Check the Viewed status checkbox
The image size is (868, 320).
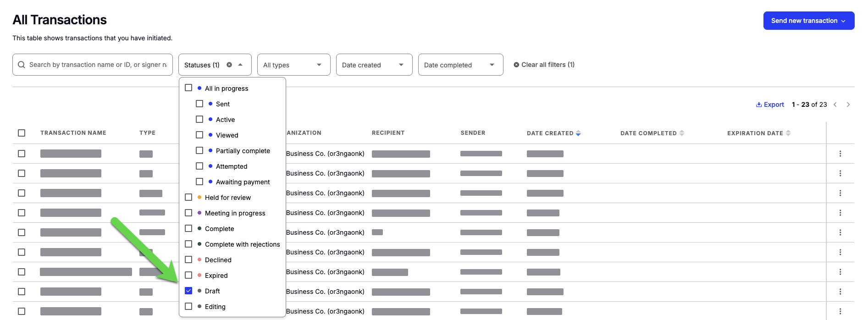click(199, 135)
